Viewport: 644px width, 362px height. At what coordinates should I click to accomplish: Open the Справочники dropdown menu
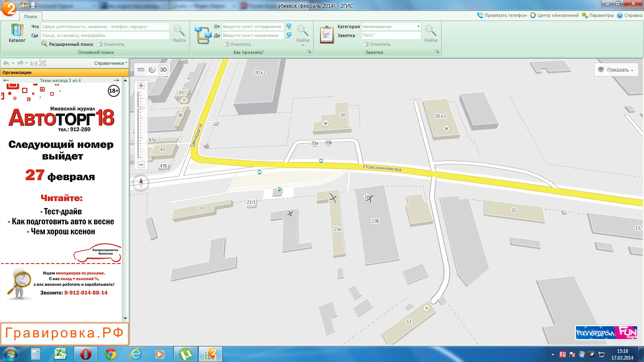pyautogui.click(x=110, y=63)
